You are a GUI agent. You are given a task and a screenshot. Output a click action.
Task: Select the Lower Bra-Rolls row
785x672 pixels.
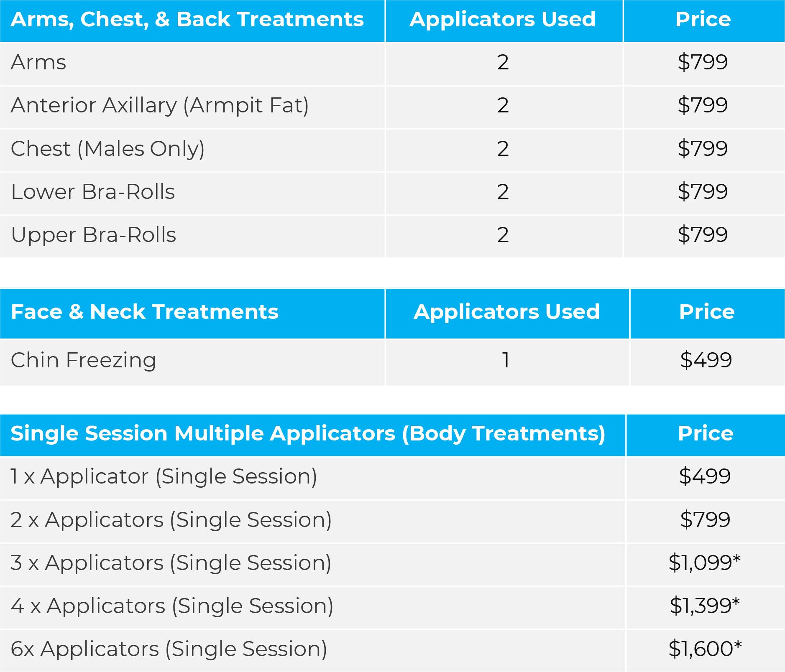coord(392,193)
